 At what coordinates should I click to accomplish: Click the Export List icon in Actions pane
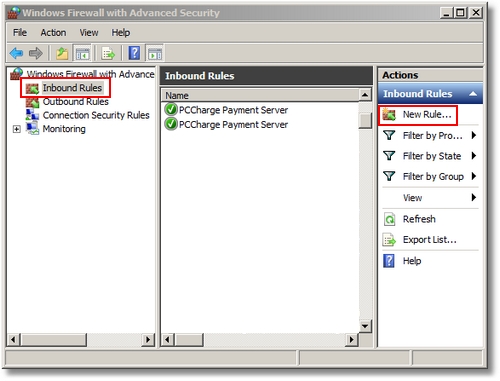pos(389,240)
